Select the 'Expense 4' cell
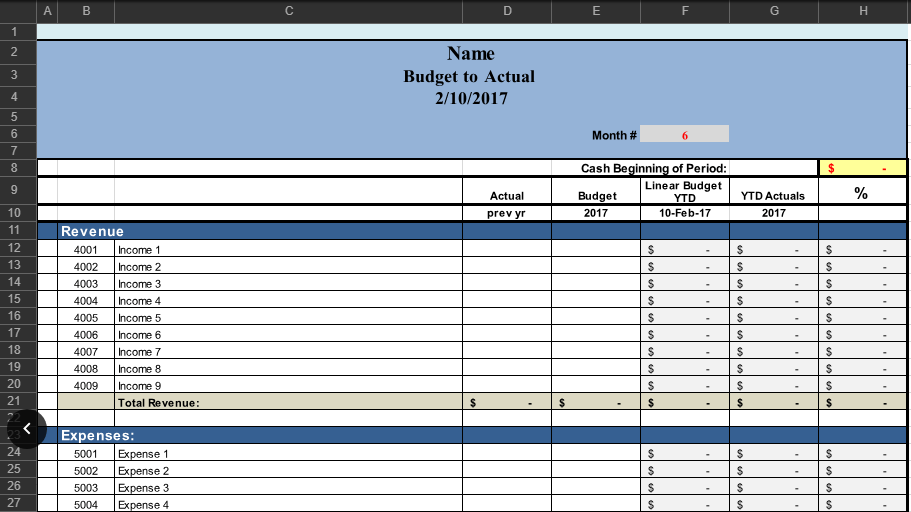Viewport: 911px width, 512px height. (289, 504)
